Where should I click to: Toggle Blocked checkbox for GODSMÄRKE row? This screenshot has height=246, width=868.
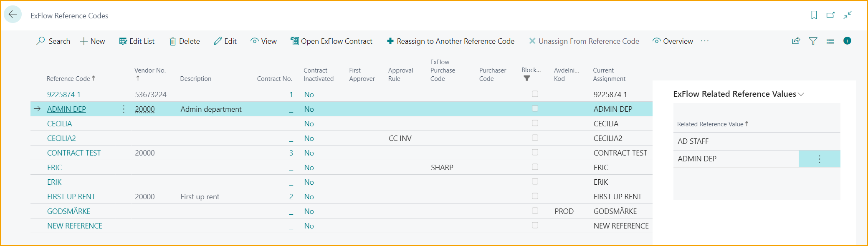point(535,211)
